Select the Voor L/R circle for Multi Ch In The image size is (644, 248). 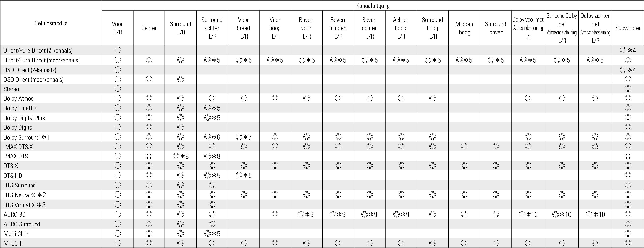(118, 233)
